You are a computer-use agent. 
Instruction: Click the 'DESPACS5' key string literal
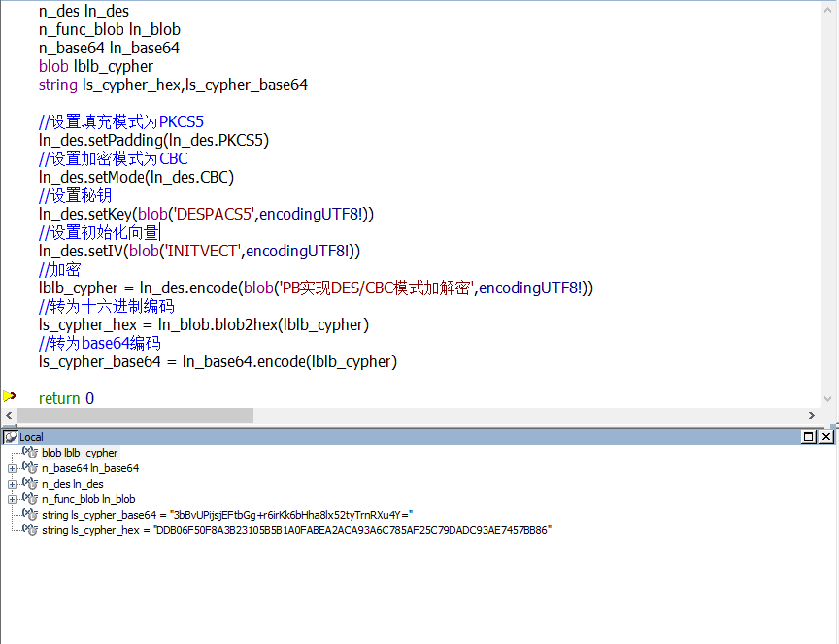point(214,214)
